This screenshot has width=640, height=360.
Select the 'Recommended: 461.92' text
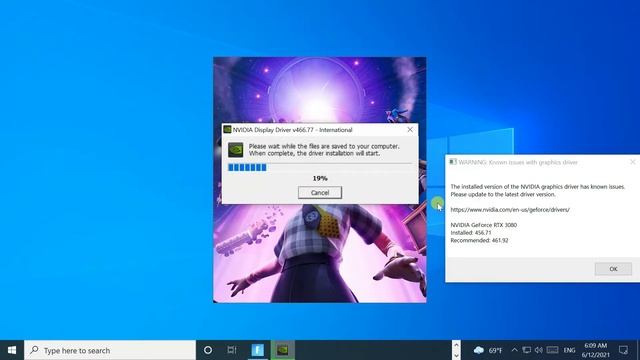pyautogui.click(x=479, y=240)
